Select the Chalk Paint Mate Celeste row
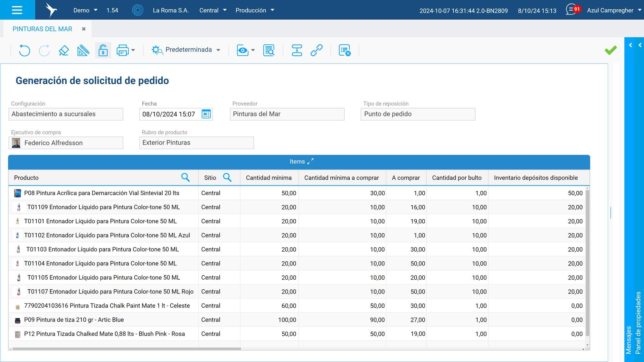 tap(297, 306)
